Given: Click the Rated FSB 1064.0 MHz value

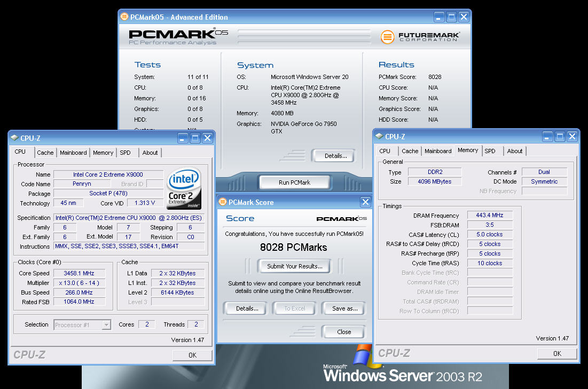Looking at the screenshot, I should pos(79,301).
